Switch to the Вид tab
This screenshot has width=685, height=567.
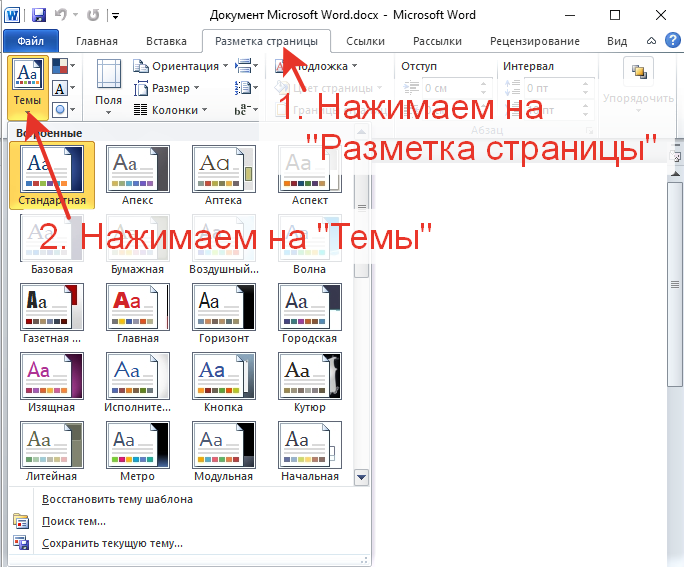tap(617, 41)
